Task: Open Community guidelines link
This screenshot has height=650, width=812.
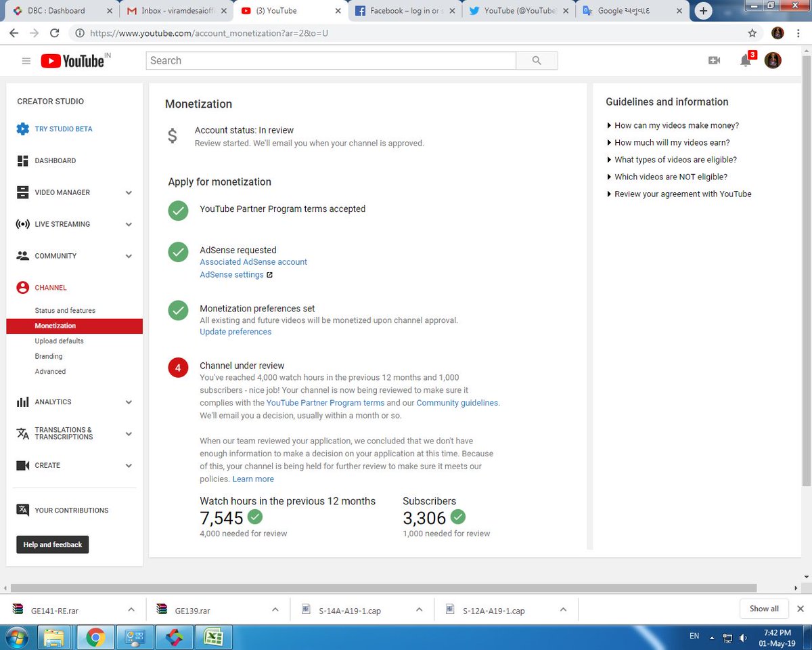Action: tap(457, 402)
